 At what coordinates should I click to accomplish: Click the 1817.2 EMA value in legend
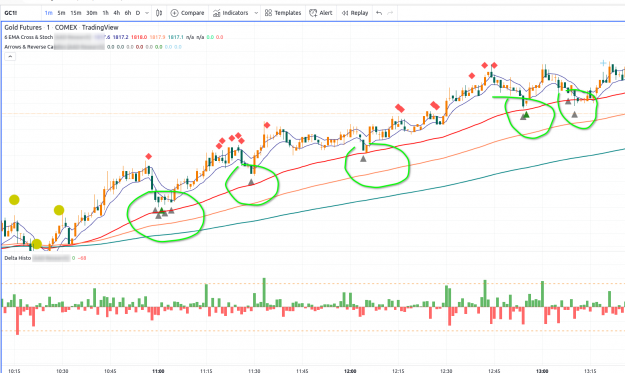[120, 37]
